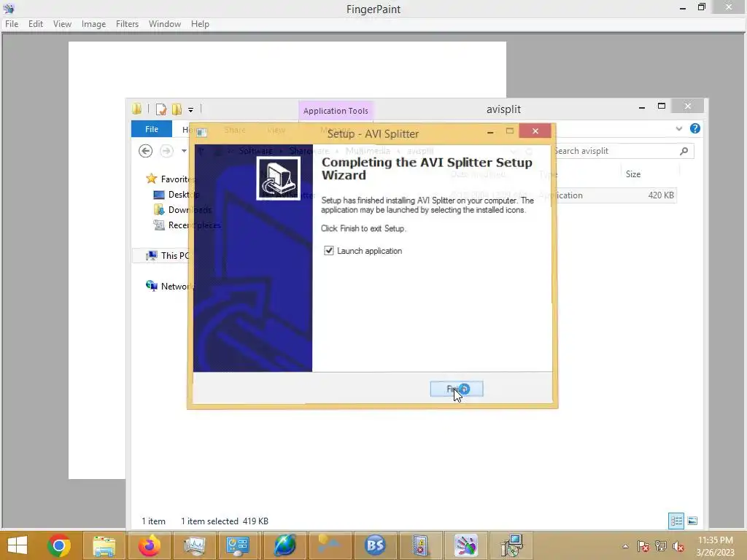This screenshot has width=747, height=560.
Task: Open the View menu in FingerPaint
Action: [x=63, y=24]
